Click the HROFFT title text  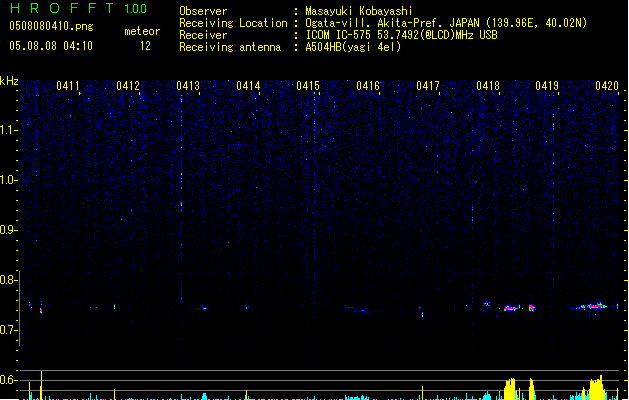[x=62, y=8]
